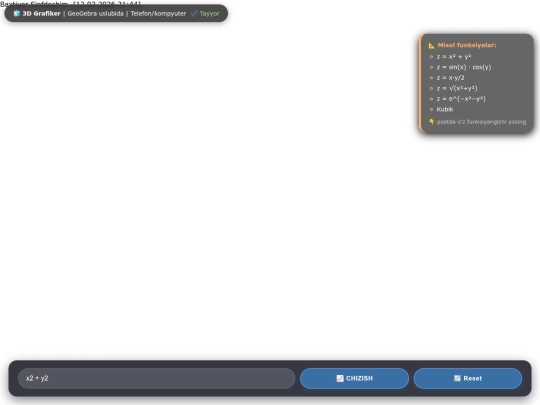Click the pointing-hand hint icon
The image size is (540, 405).
click(432, 122)
